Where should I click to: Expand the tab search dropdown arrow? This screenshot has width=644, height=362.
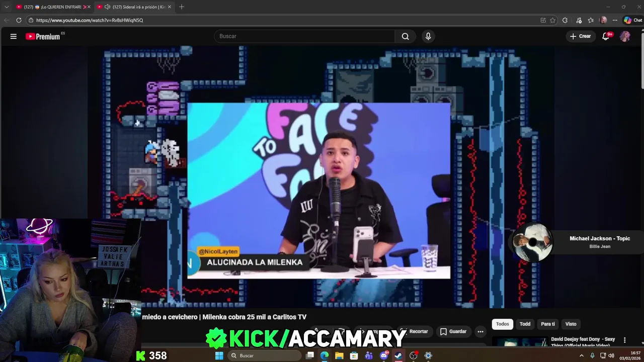pos(7,7)
